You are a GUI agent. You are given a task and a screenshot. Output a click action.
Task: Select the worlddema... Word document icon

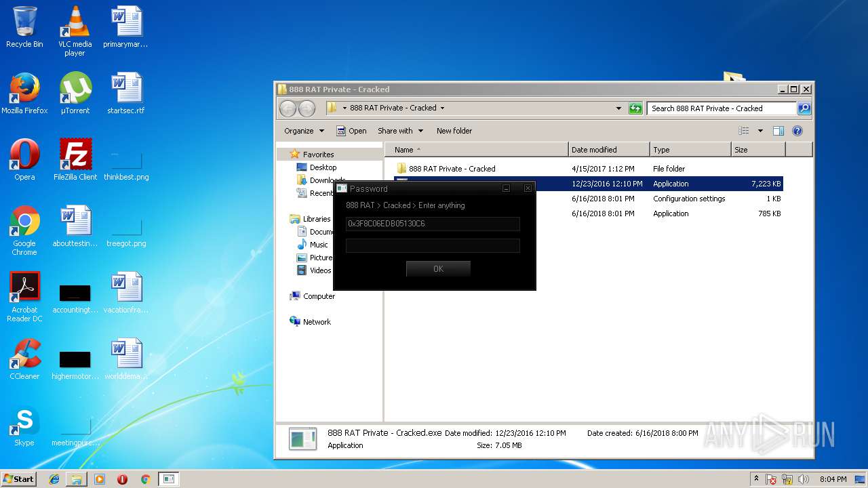126,359
